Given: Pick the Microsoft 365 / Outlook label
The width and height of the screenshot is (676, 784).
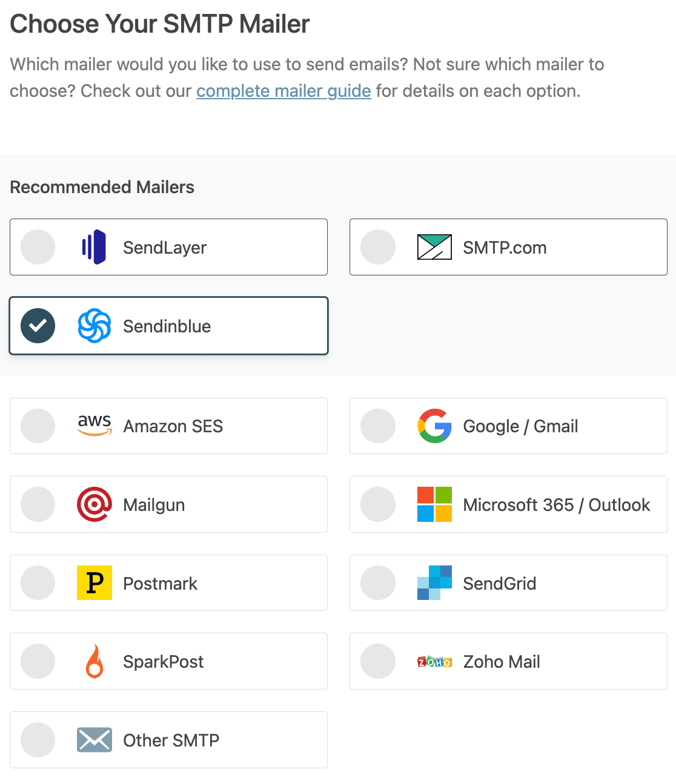Looking at the screenshot, I should pyautogui.click(x=557, y=505).
